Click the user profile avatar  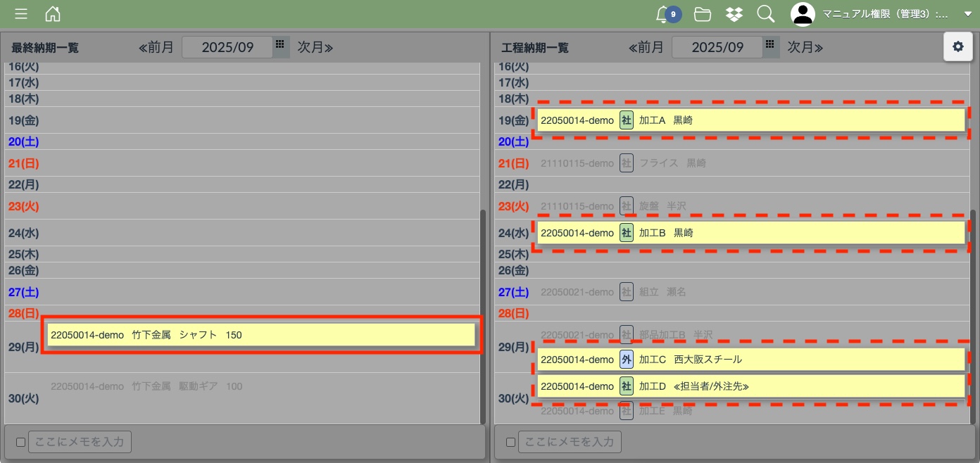(x=803, y=14)
